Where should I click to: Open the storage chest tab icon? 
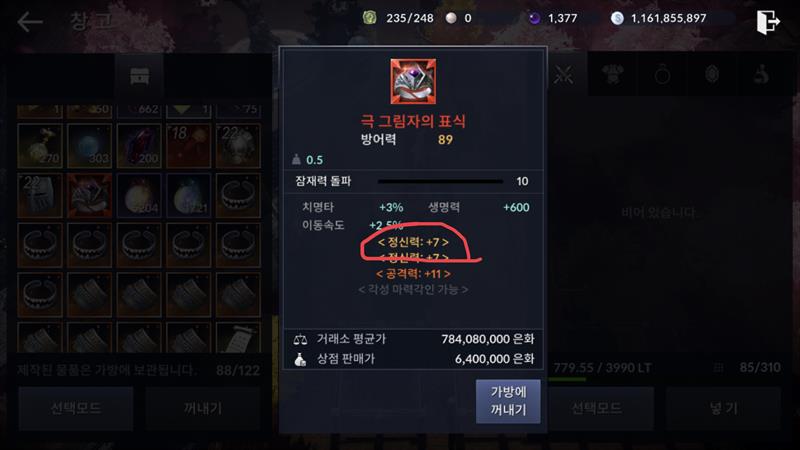pyautogui.click(x=139, y=77)
